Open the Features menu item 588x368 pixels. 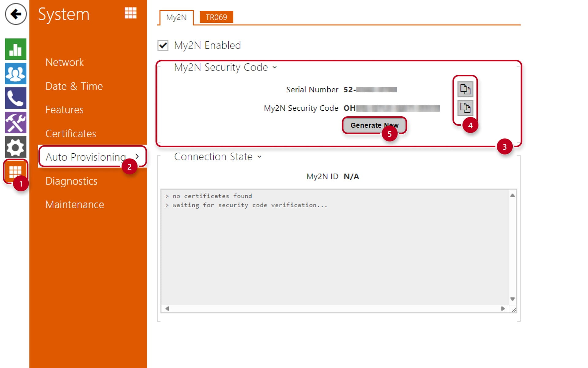(64, 110)
